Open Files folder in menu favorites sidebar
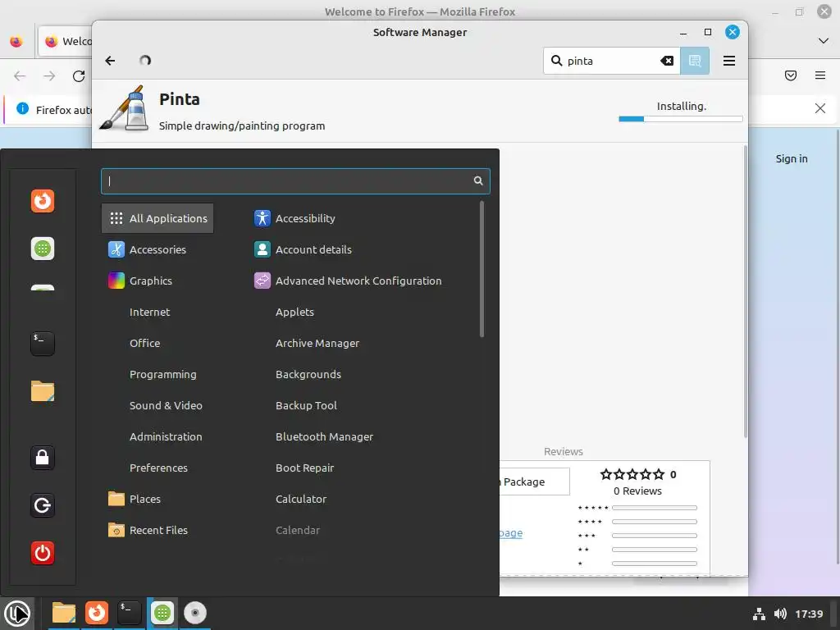This screenshot has width=840, height=630. coord(43,391)
